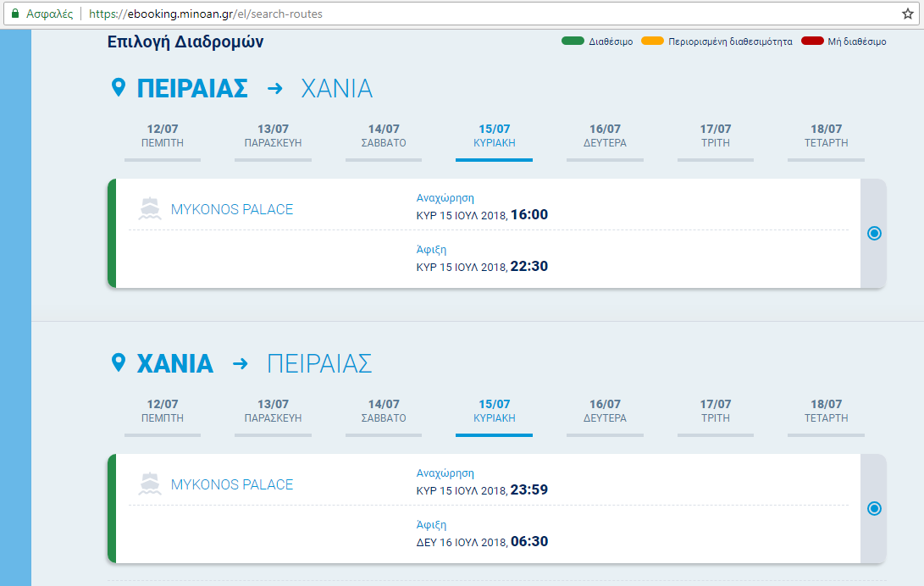Click MYKONOS PALACE link on Chania–Piraeus route
The height and width of the screenshot is (586, 924).
tap(232, 484)
